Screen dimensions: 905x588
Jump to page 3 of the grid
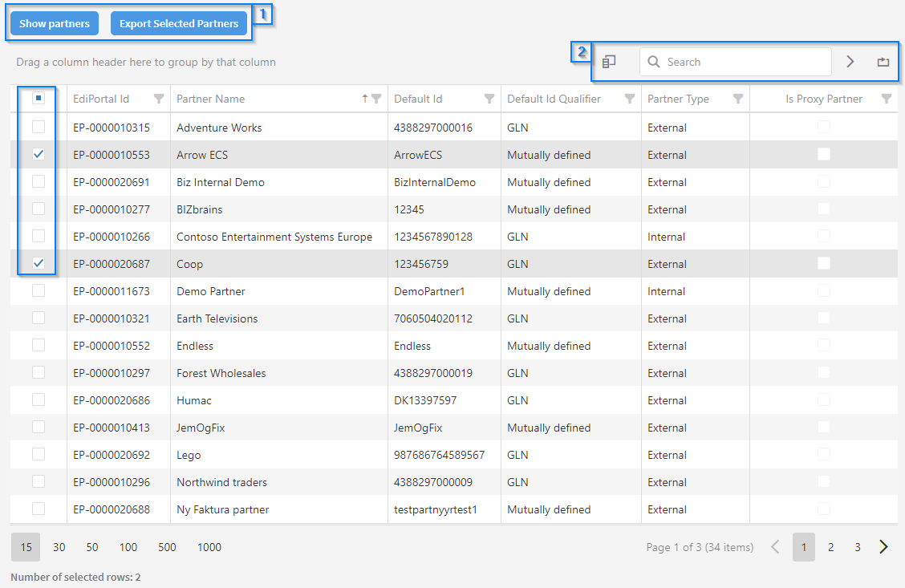[857, 547]
